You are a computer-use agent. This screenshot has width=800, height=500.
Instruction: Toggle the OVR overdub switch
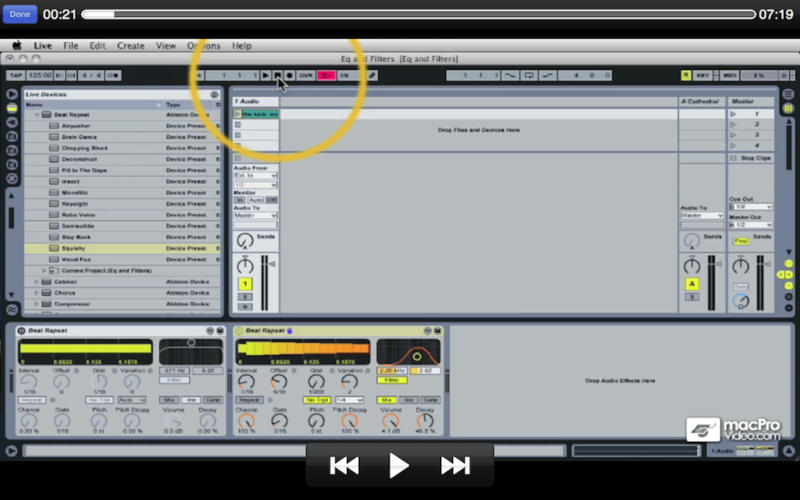coord(306,75)
